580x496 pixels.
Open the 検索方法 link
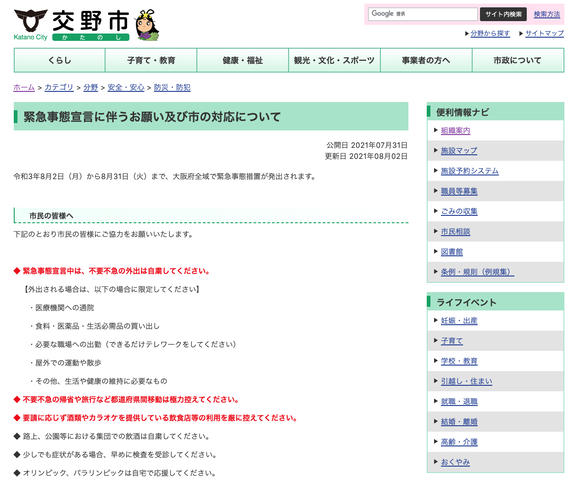point(547,14)
